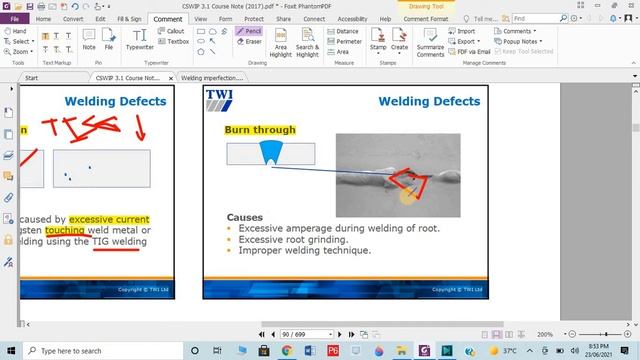640x360 pixels.
Task: Open the attachments paperclip panel
Action: click(8, 198)
